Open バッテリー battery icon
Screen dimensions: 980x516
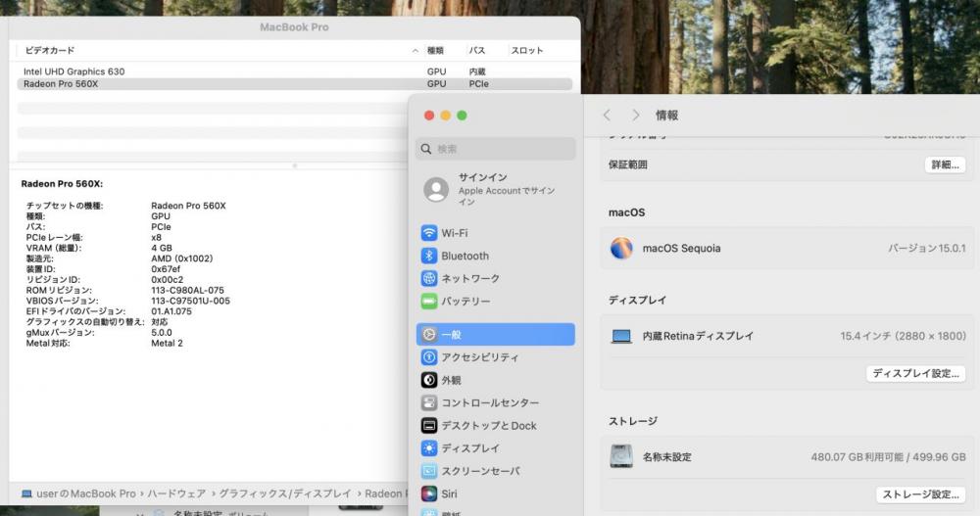[x=429, y=302]
